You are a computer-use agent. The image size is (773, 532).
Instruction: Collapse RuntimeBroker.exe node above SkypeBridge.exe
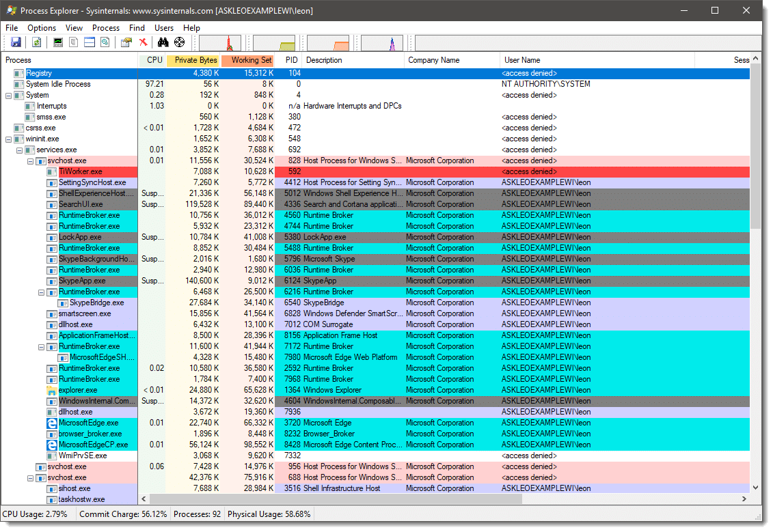41,292
